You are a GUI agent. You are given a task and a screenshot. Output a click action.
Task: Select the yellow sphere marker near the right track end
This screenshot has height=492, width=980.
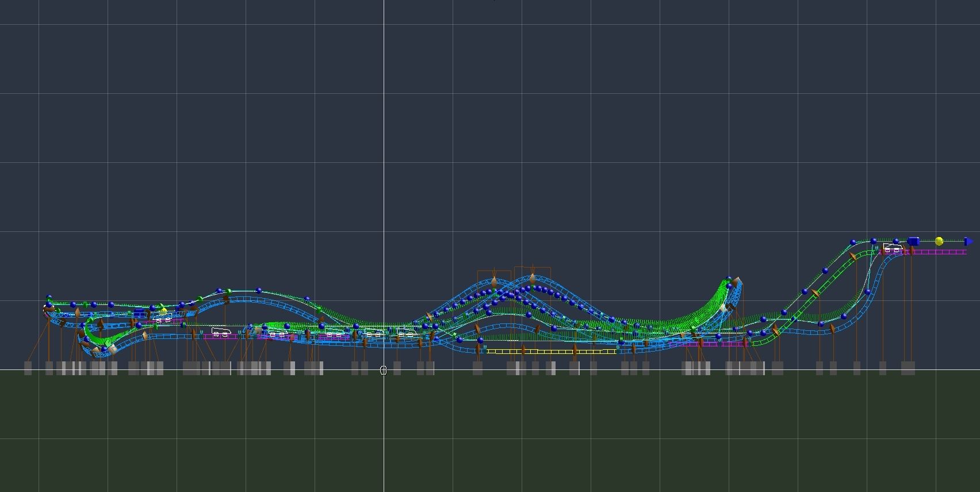coord(939,241)
